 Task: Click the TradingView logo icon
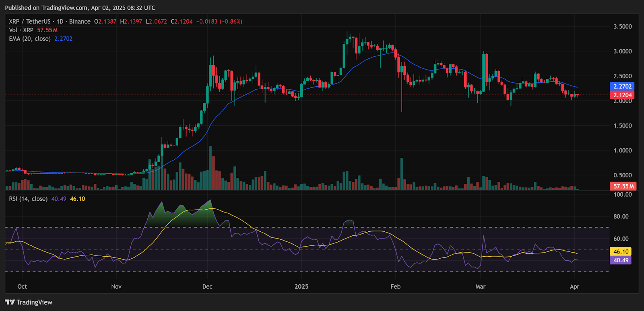[10, 302]
